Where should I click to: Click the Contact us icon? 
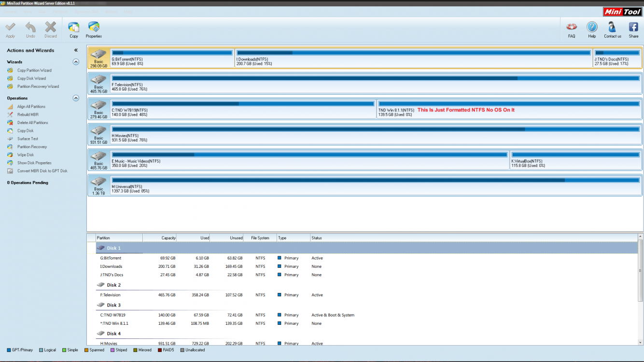[x=613, y=29]
